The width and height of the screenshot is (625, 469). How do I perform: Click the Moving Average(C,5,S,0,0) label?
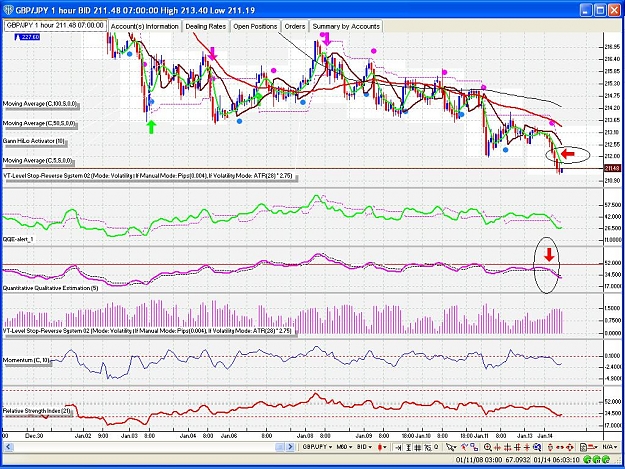38,161
